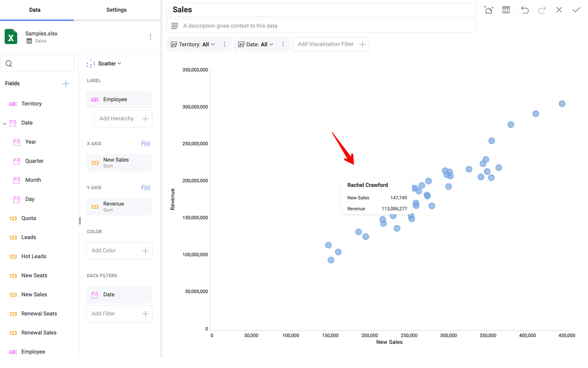Click the calendar icon beside Year field
This screenshot has width=588, height=368.
[17, 142]
